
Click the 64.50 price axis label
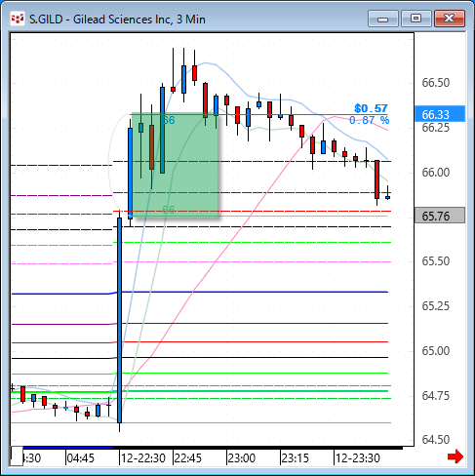436,440
